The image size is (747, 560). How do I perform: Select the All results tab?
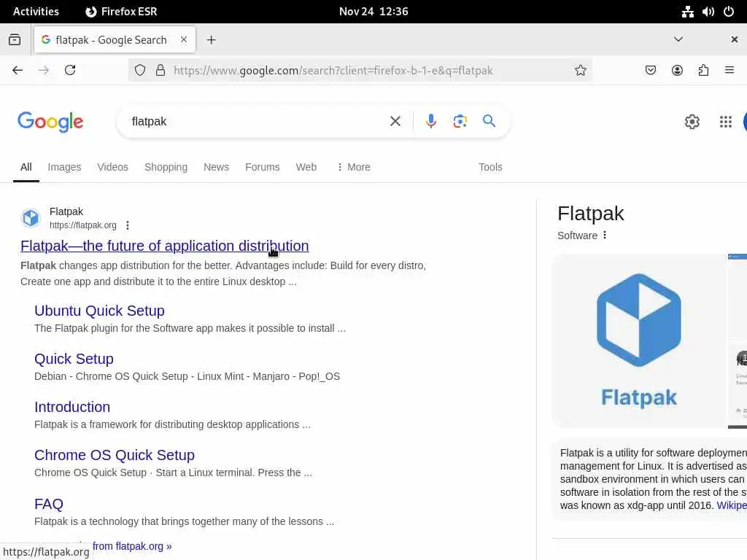tap(26, 167)
